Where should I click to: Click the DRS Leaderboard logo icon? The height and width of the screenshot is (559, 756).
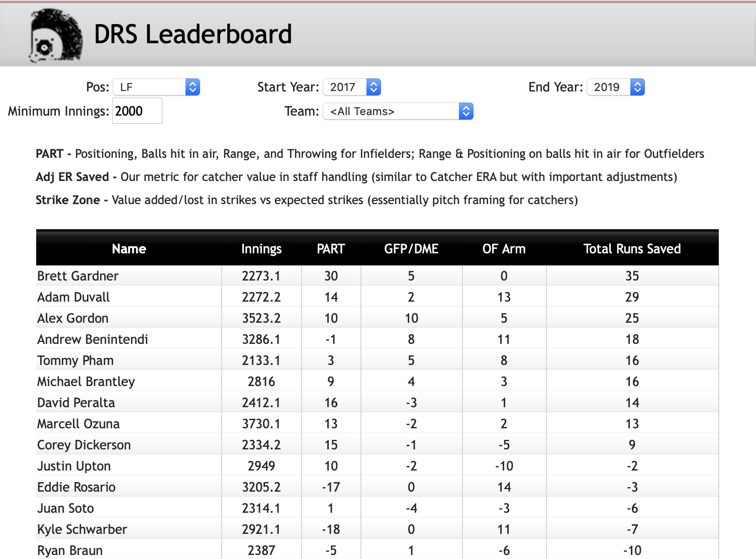pos(56,36)
